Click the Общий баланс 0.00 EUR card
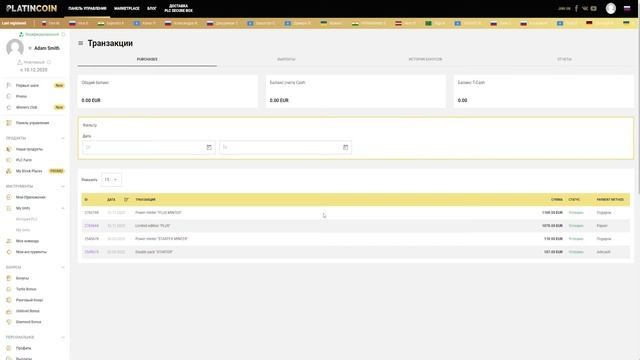Screen dimensions: 640x360 (x=168, y=91)
